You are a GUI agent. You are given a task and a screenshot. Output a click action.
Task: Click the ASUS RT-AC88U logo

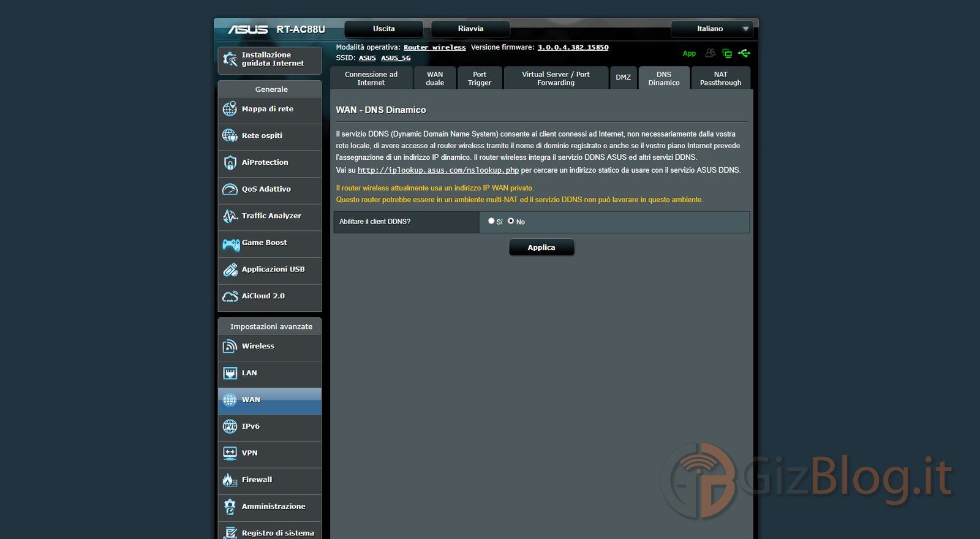[276, 29]
